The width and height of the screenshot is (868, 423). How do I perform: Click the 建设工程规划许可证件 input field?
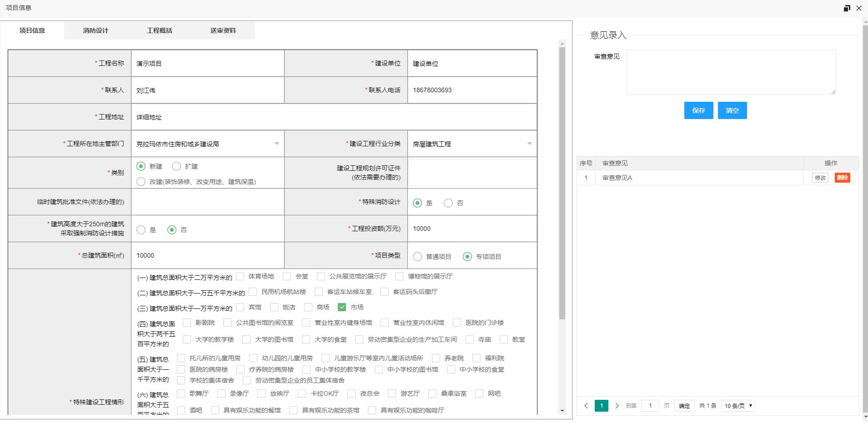(472, 173)
